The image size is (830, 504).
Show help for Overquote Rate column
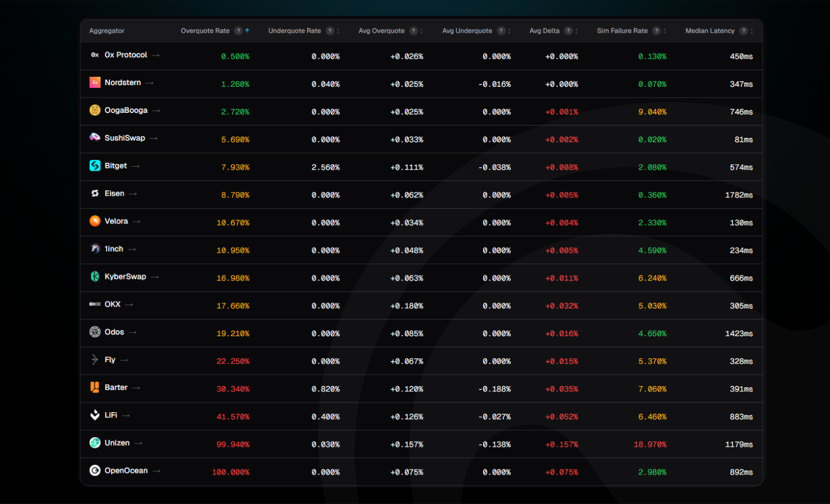(239, 31)
